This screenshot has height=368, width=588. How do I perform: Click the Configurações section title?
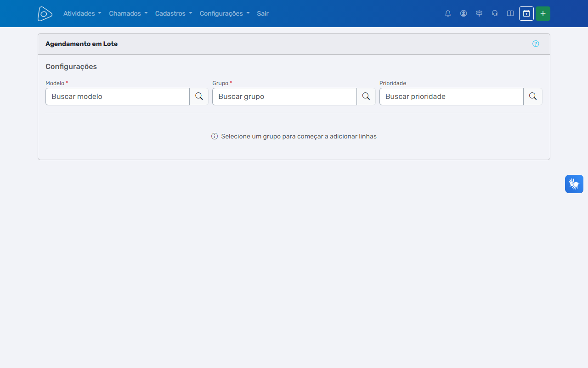pos(71,67)
